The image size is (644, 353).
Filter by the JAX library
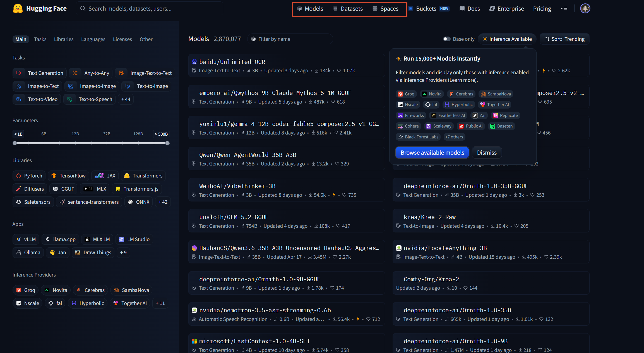[x=105, y=176]
